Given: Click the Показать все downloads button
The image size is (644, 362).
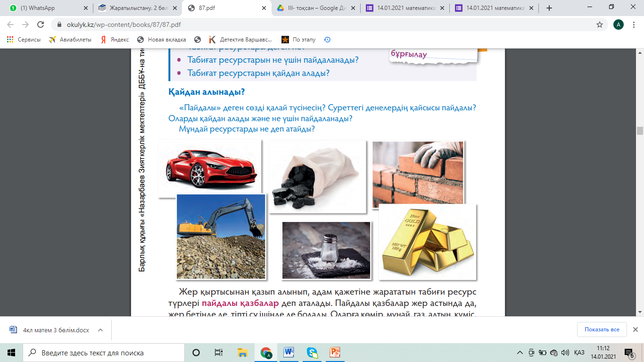Looking at the screenshot, I should tap(602, 329).
